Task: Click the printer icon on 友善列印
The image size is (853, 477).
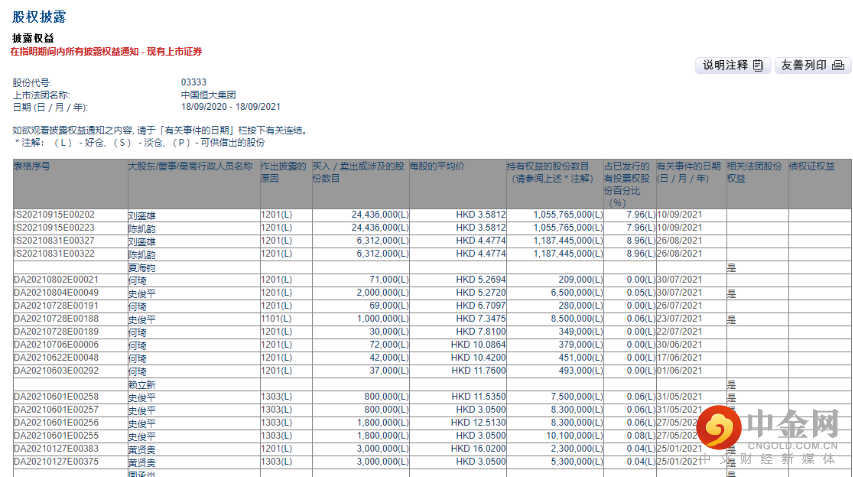Action: (838, 65)
